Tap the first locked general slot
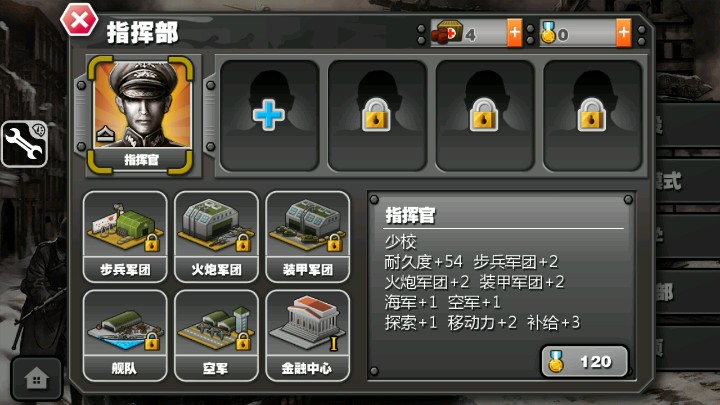Screen dimensions: 720x405 click(x=377, y=115)
